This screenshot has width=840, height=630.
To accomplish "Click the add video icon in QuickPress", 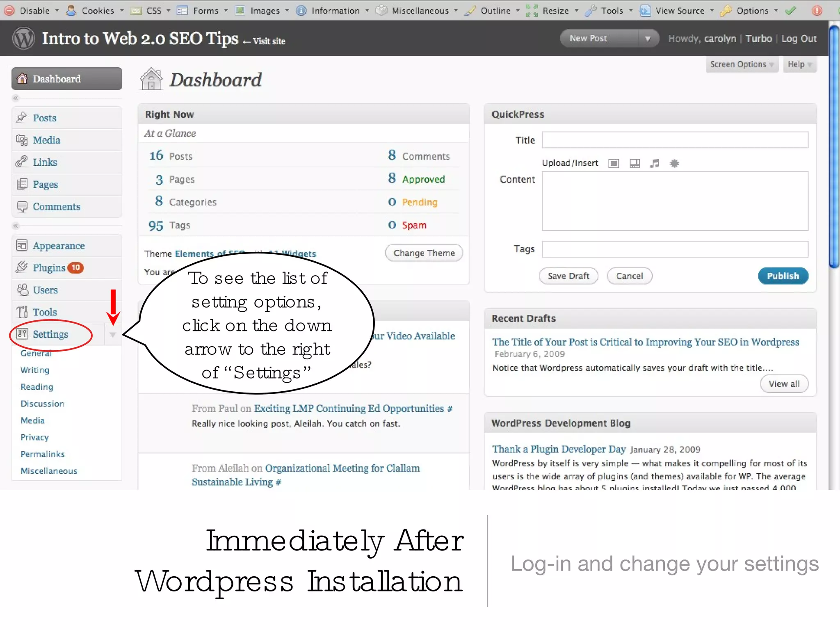I will [x=635, y=164].
